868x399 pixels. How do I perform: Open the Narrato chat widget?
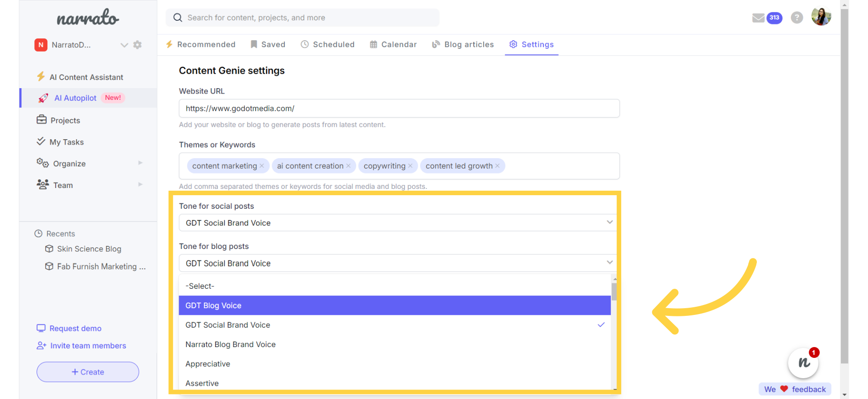coord(803,362)
